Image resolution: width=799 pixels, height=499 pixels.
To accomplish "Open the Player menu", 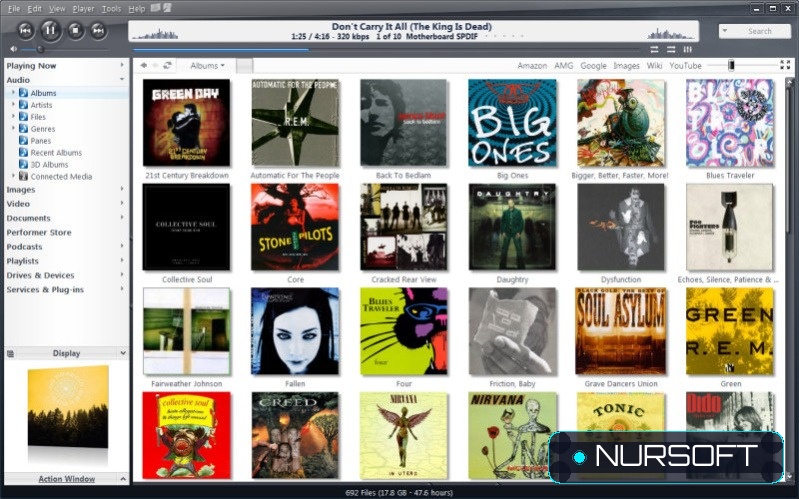I will click(83, 9).
